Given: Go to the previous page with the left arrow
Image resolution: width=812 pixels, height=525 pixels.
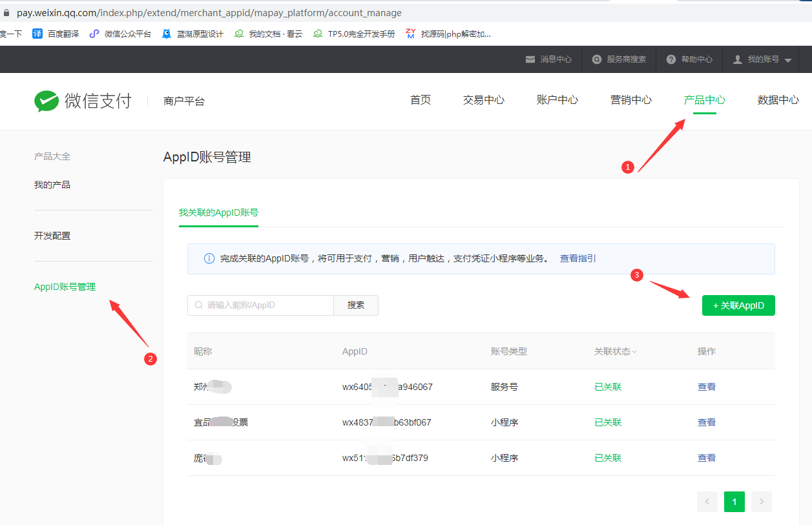Looking at the screenshot, I should [707, 502].
